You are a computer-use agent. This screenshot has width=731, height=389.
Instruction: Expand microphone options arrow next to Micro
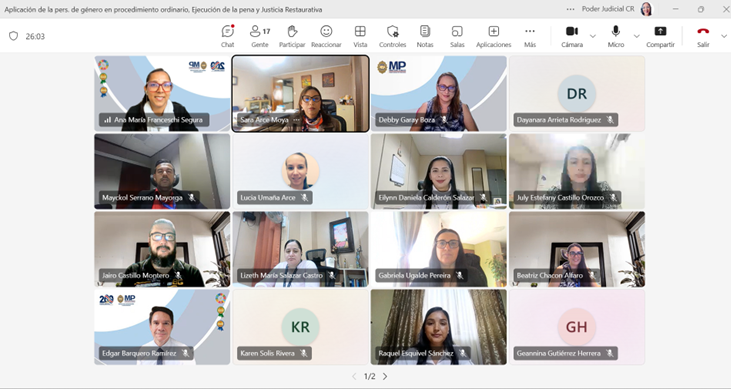(636, 36)
